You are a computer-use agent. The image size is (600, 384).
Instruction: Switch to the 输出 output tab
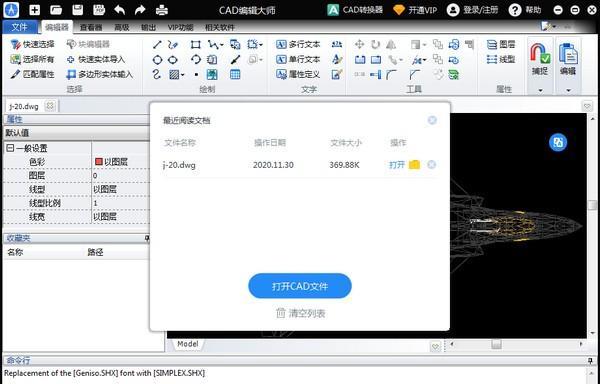click(148, 28)
